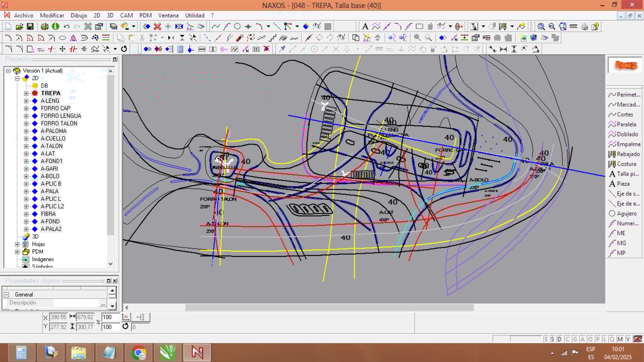The height and width of the screenshot is (362, 644).
Task: Click the Save floppy disk icon
Action: [30, 27]
